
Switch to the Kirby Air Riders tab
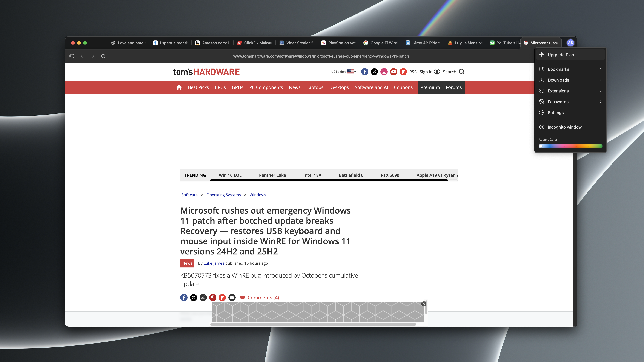coord(423,43)
